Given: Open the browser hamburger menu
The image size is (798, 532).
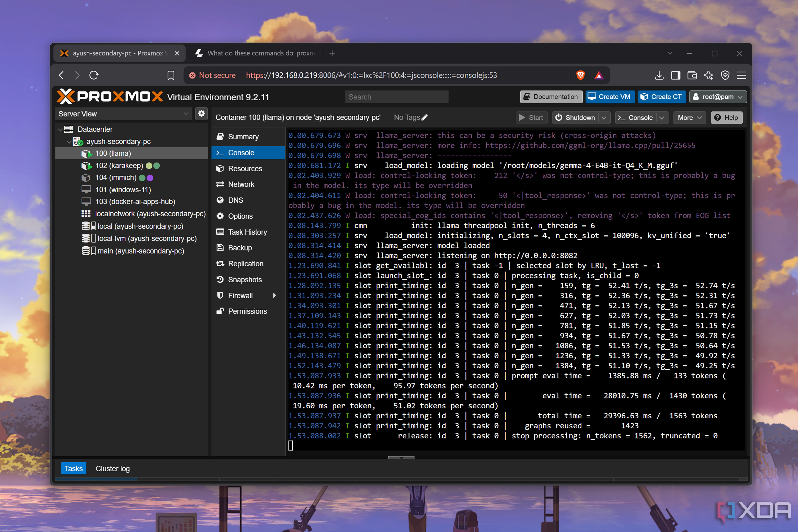Looking at the screenshot, I should point(741,75).
